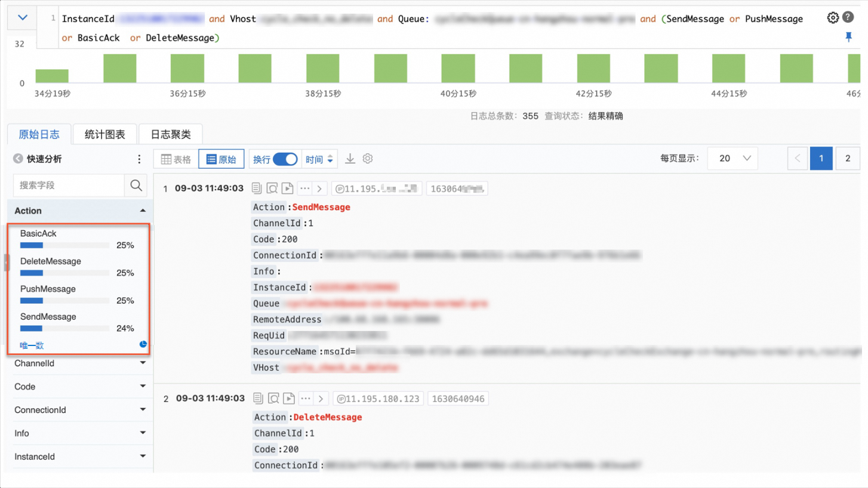868x488 pixels.
Task: Expand log 2 details with right chevron
Action: (321, 398)
